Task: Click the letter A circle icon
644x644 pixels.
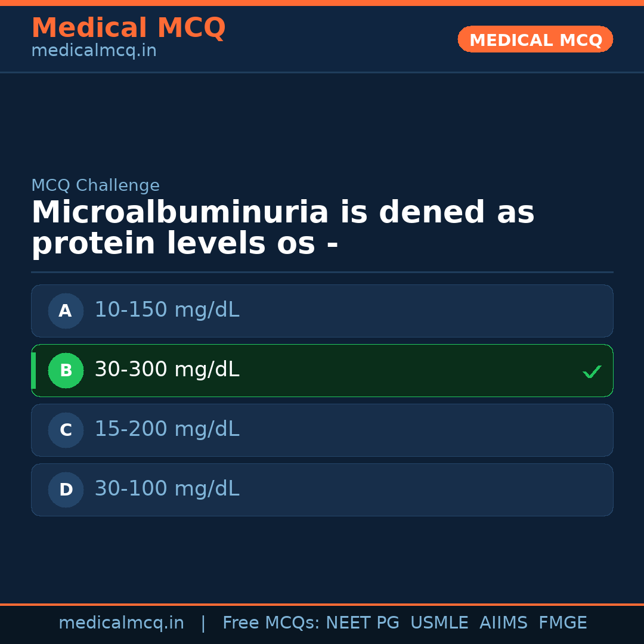Action: (x=66, y=311)
